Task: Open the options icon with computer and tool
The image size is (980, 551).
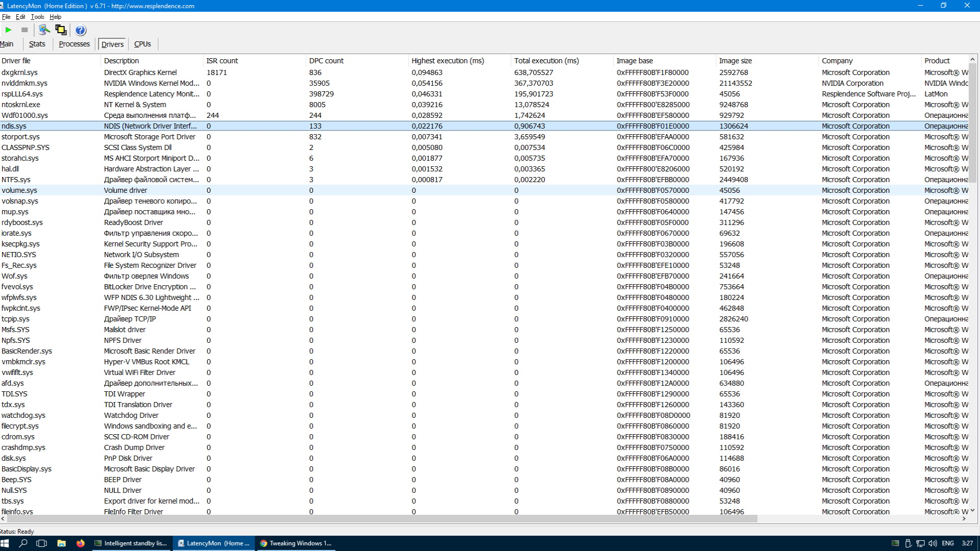Action: point(44,30)
